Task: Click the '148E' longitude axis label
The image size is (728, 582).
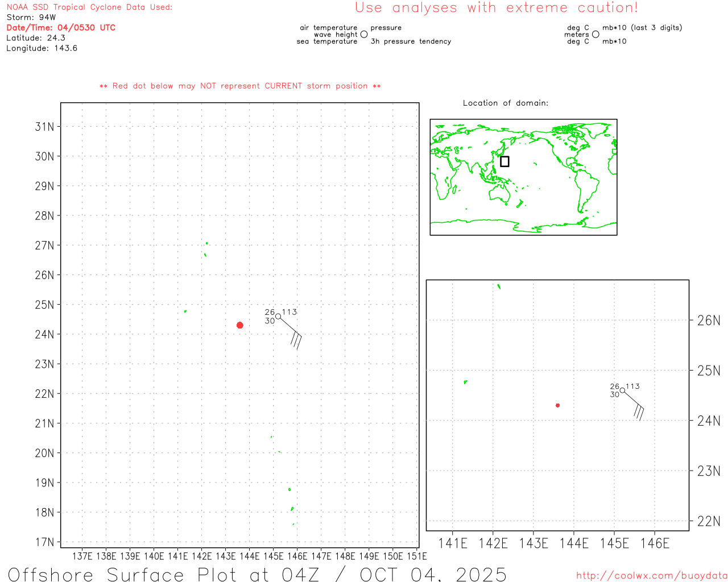Action: point(345,556)
